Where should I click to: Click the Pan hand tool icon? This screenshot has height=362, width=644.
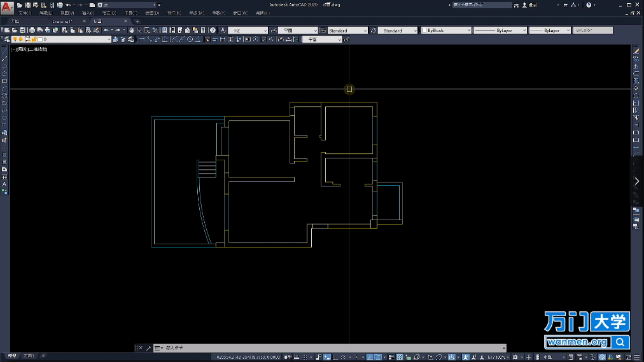click(132, 31)
